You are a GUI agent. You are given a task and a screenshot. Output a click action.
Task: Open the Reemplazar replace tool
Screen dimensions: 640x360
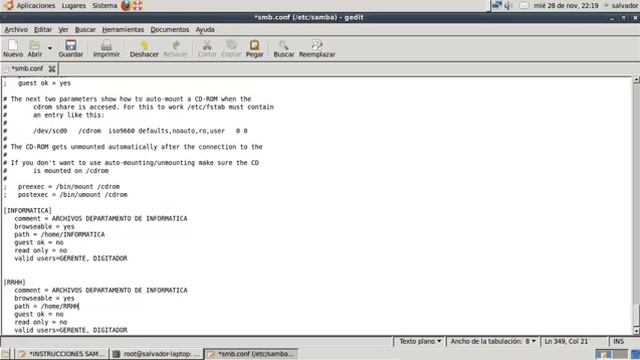(x=317, y=49)
